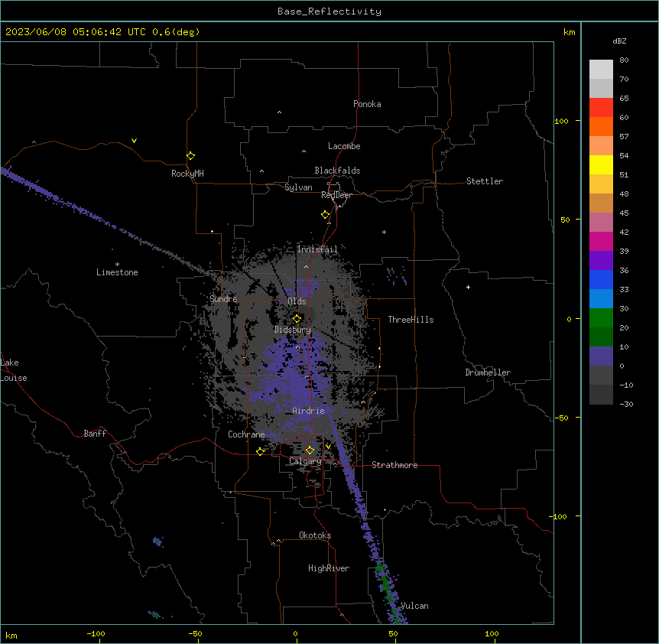659x644 pixels.
Task: Click the Drumheller label
Action: [x=488, y=372]
